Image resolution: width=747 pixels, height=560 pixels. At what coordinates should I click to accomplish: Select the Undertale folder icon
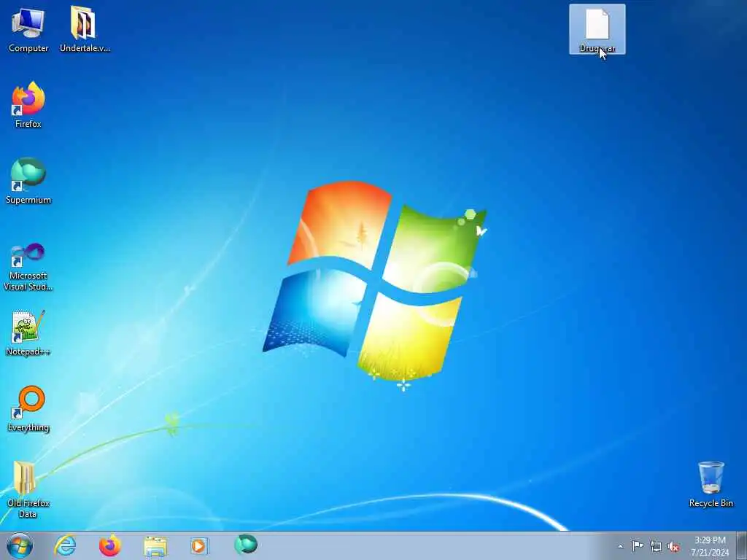point(85,29)
